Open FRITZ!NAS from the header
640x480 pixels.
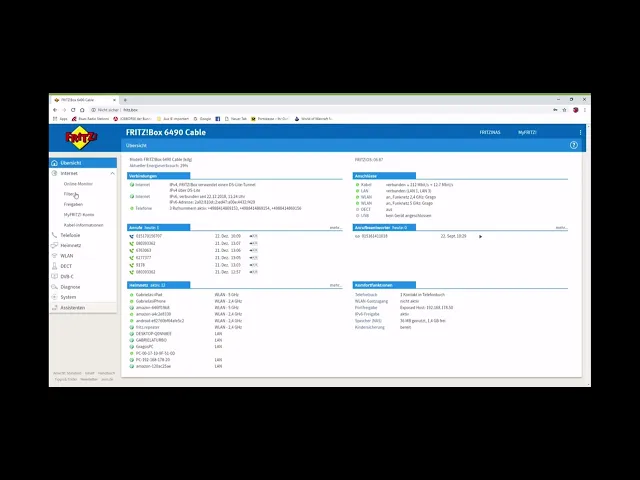click(x=490, y=132)
